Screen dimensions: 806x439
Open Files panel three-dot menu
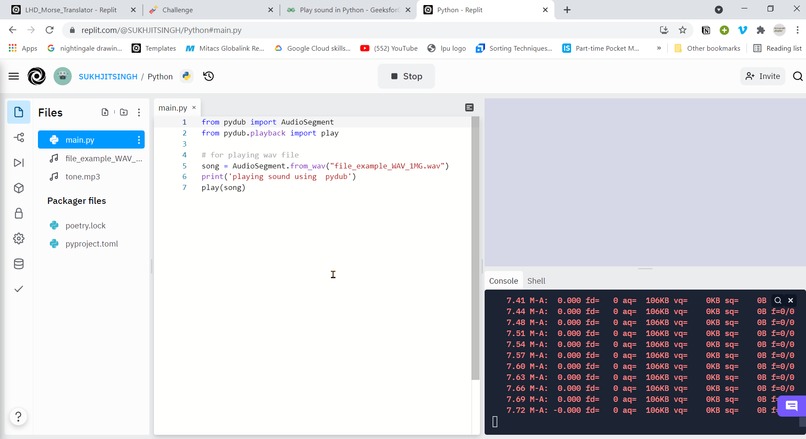click(139, 112)
